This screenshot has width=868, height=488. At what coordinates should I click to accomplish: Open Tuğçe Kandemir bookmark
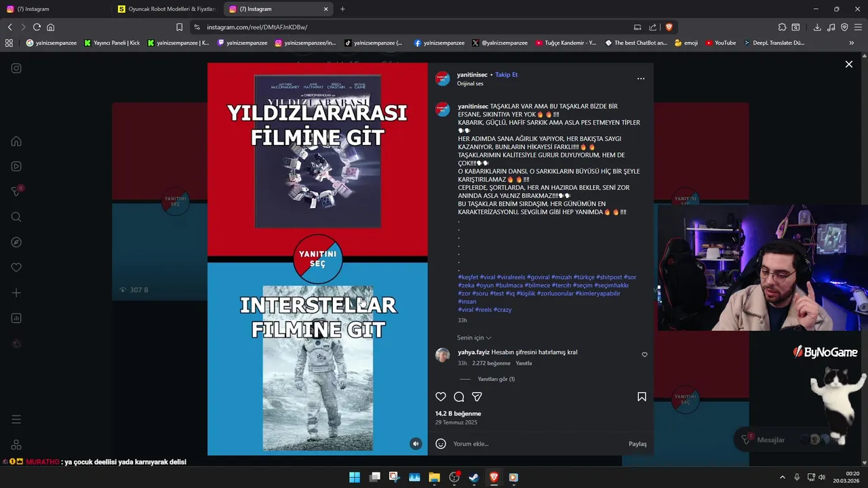[x=566, y=43]
